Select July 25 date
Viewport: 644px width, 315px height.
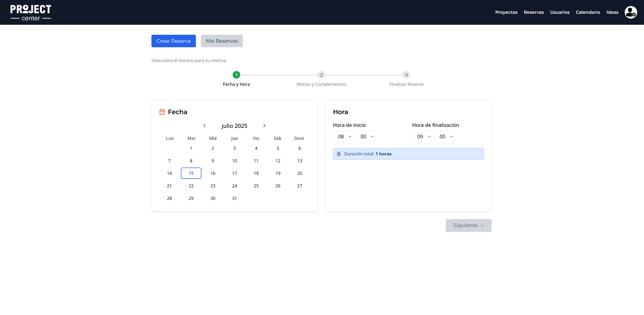pyautogui.click(x=256, y=186)
